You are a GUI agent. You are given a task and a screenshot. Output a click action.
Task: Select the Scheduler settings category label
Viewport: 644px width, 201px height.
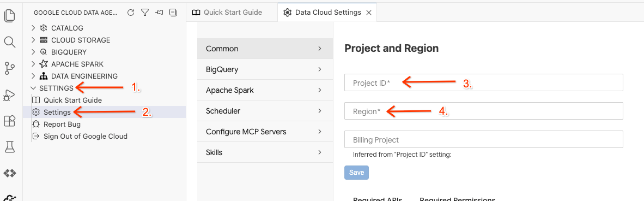223,111
